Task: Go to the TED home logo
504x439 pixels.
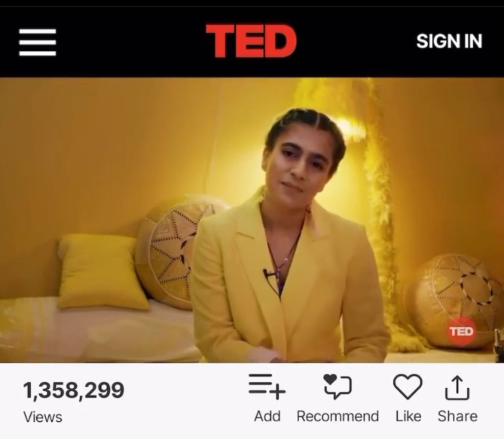Action: coord(251,41)
